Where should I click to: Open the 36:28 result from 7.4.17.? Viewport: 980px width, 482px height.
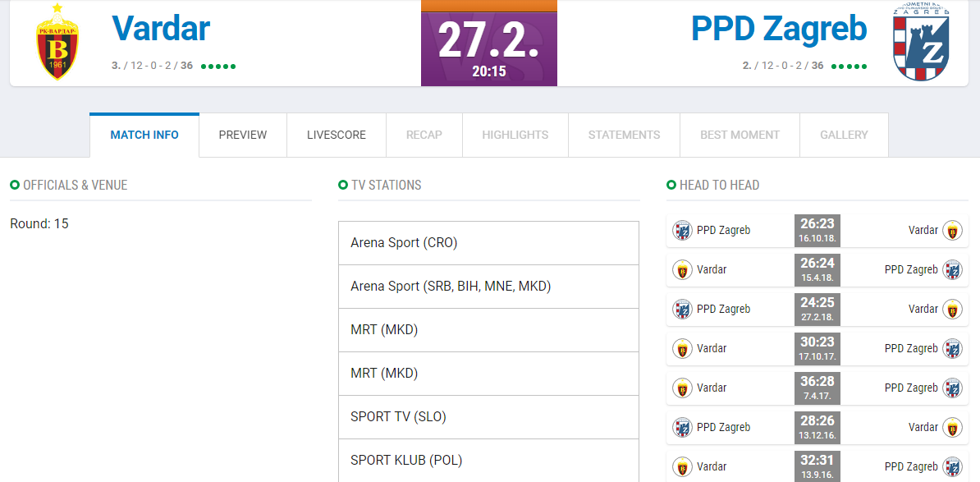pyautogui.click(x=817, y=388)
